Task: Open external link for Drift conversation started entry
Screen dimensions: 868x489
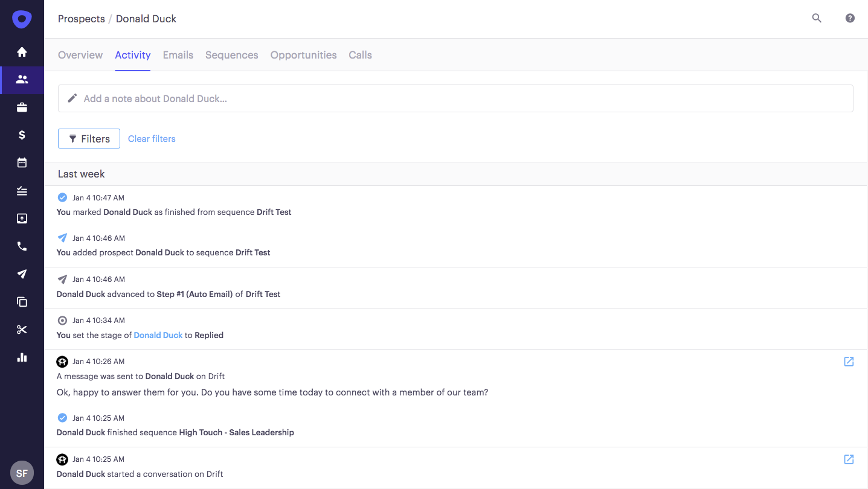Action: coord(849,459)
